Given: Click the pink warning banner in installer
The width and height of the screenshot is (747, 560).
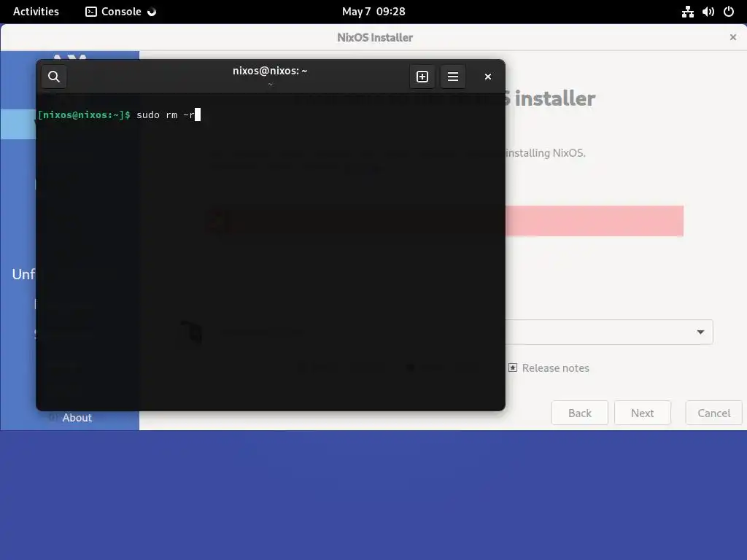Looking at the screenshot, I should click(x=594, y=221).
